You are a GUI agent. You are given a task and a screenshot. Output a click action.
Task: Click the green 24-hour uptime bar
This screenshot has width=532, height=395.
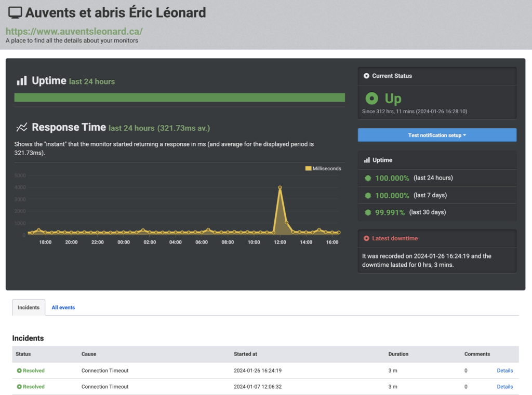pyautogui.click(x=179, y=98)
